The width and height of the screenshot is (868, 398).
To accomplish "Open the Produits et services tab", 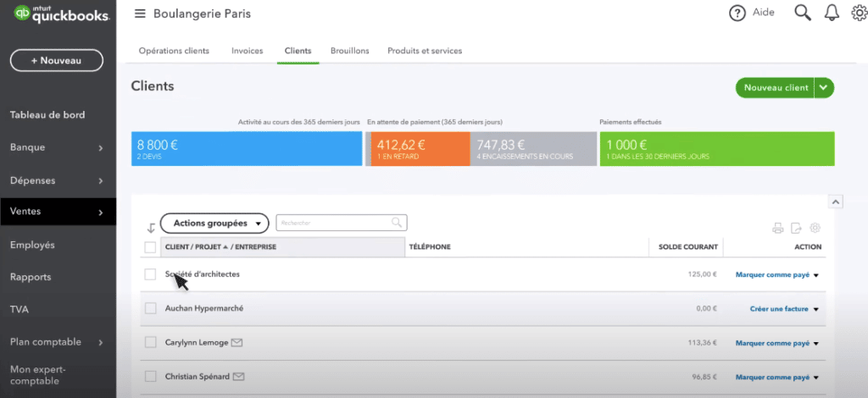I will [425, 51].
